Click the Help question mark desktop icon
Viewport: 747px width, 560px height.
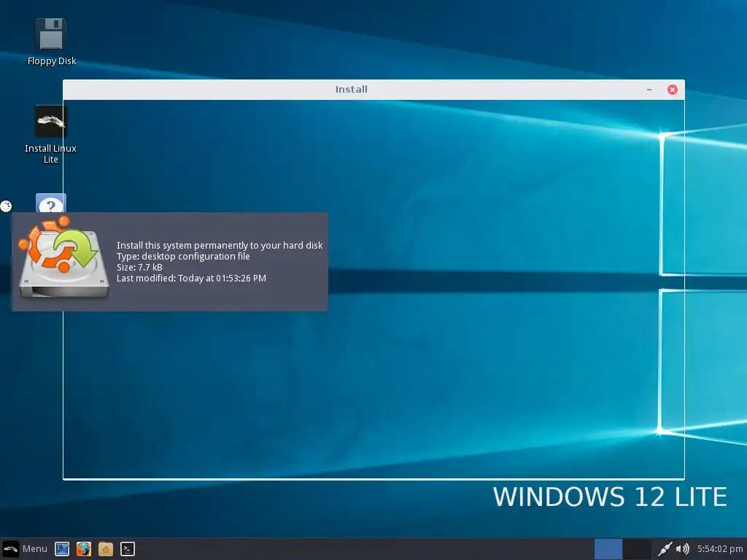51,203
